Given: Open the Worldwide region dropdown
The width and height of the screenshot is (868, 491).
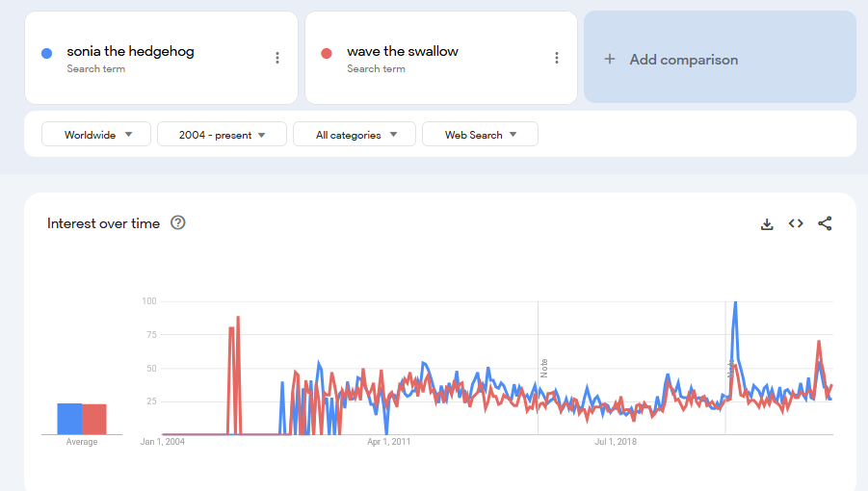Looking at the screenshot, I should pos(96,135).
